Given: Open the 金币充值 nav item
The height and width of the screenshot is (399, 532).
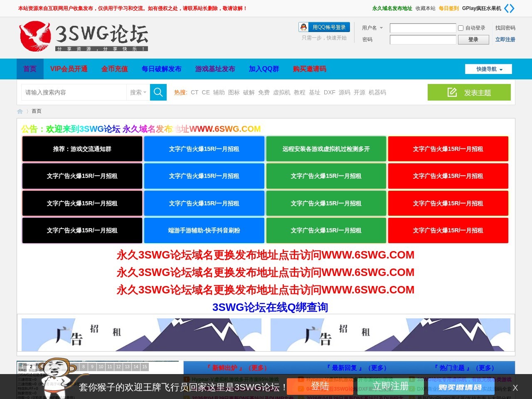Looking at the screenshot, I should (x=115, y=69).
